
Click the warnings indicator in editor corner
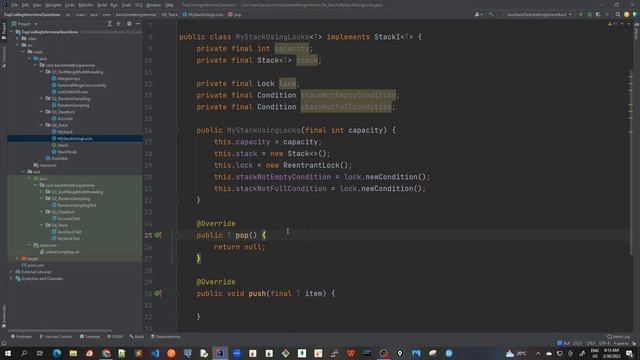(612, 24)
